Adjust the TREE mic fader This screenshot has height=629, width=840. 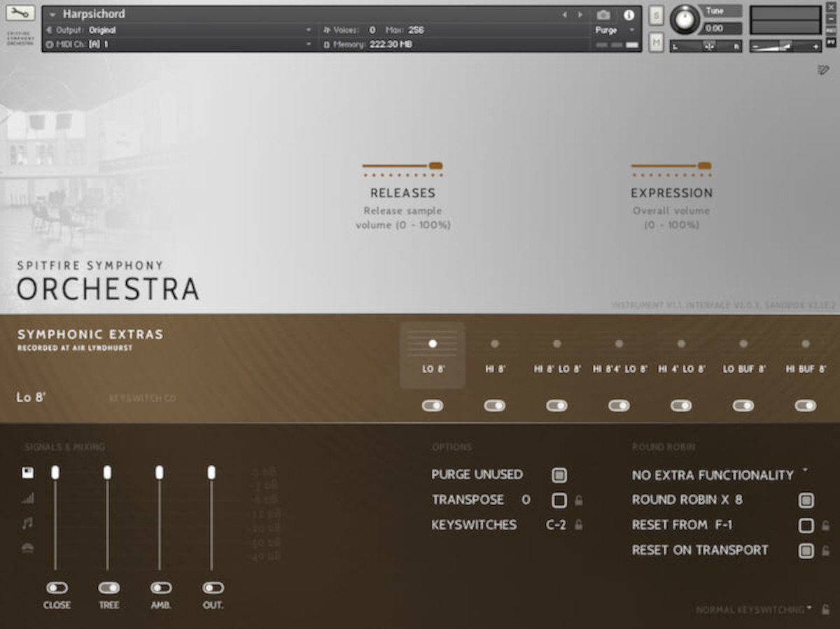107,473
